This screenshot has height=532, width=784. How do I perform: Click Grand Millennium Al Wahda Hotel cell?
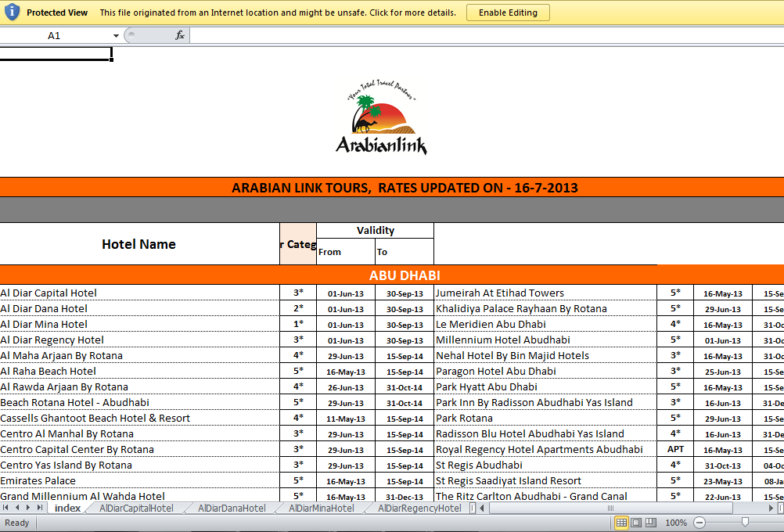(139, 496)
